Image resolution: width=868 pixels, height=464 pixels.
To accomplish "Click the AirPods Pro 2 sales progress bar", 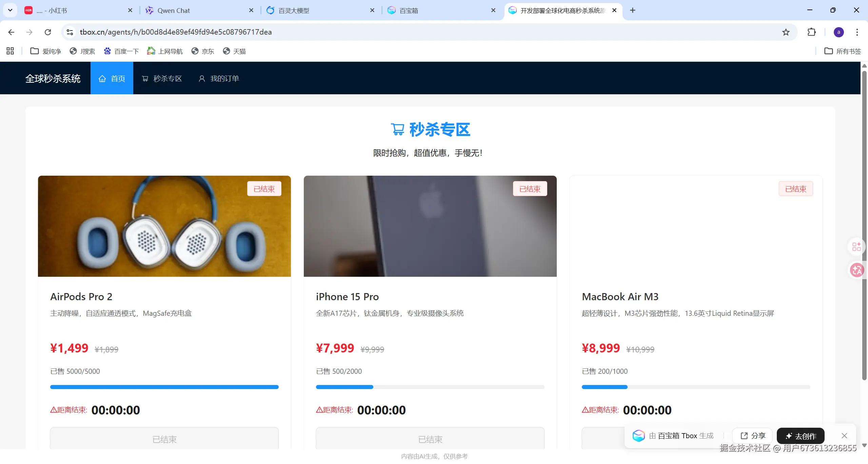I will (x=164, y=387).
